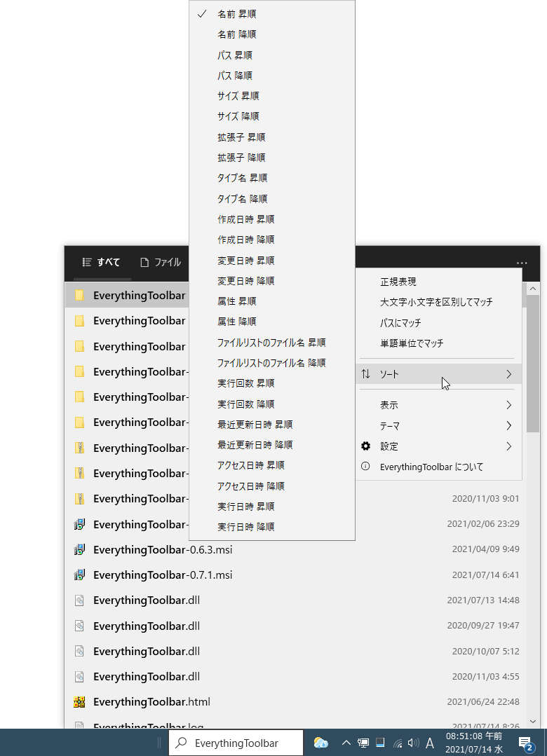Click the installer icon dated 2021/02/06 23:29
The image size is (547, 756).
[80, 524]
